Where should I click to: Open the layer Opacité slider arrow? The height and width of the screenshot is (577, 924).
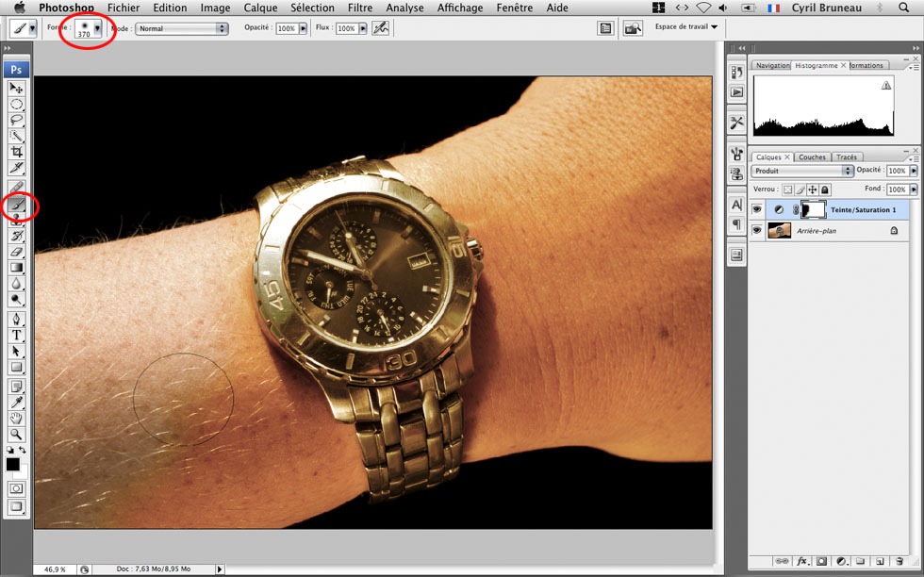[914, 171]
